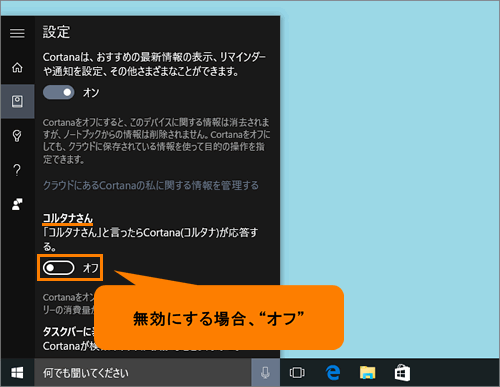500x387 pixels.
Task: Open the Help question mark icon
Action: click(17, 170)
